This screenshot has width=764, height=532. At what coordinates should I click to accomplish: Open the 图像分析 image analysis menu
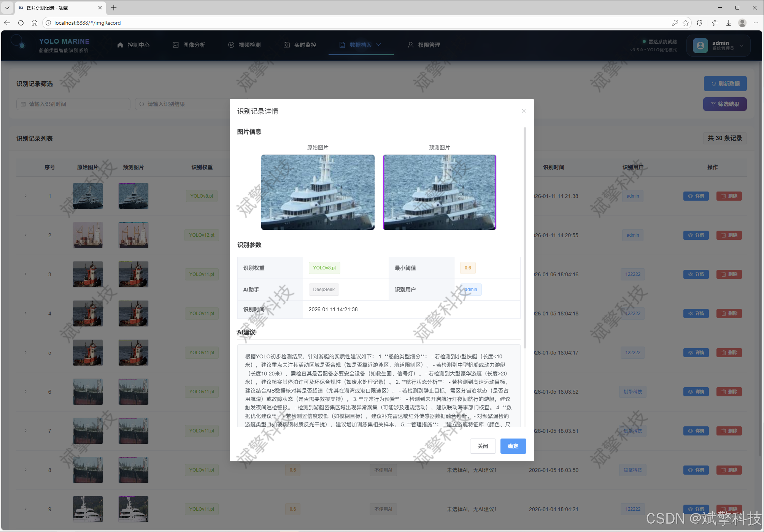tap(189, 45)
